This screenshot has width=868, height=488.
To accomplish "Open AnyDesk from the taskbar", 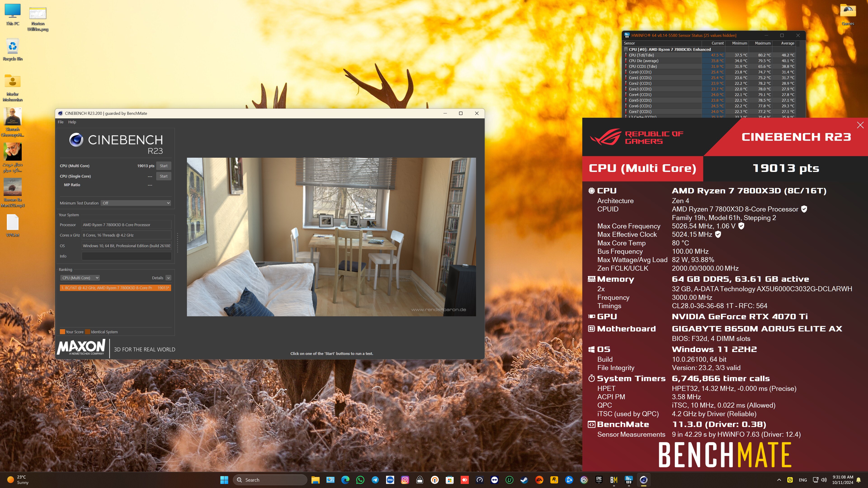I will pos(465,480).
